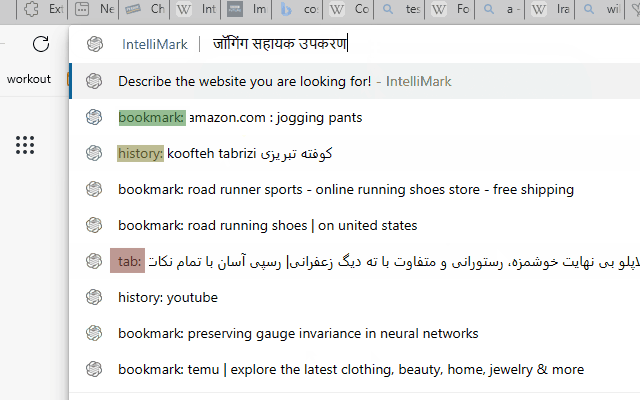This screenshot has width=640, height=400.
Task: Switch to the tes search tab
Action: tap(399, 9)
